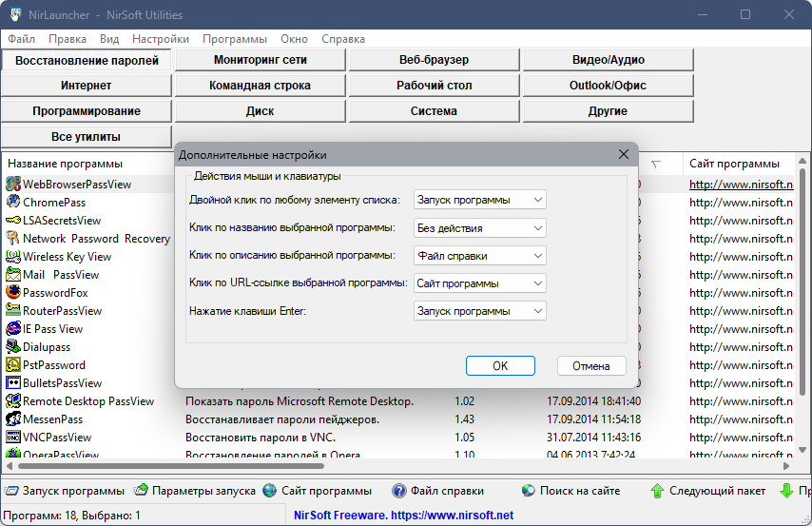The height and width of the screenshot is (526, 812).
Task: Click the Запуск программы toolbar icon
Action: click(11, 491)
